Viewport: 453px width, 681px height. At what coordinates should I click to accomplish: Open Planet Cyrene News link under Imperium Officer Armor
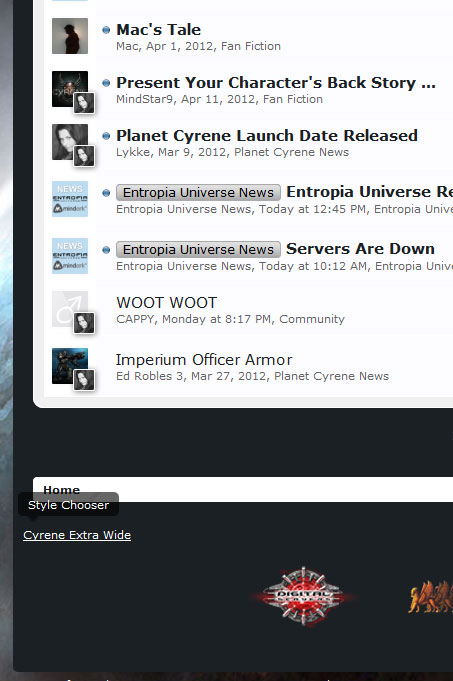click(331, 376)
